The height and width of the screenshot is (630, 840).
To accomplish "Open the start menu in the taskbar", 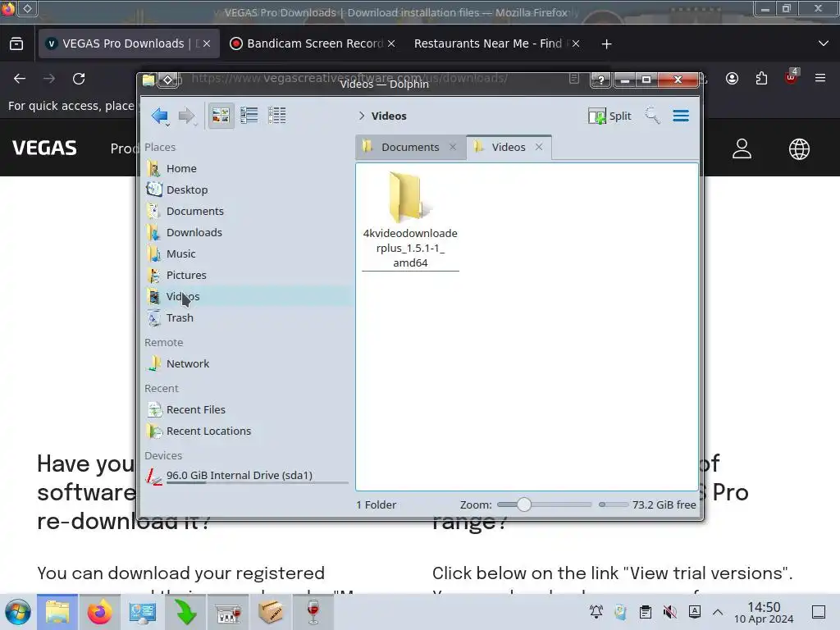I will pos(18,612).
